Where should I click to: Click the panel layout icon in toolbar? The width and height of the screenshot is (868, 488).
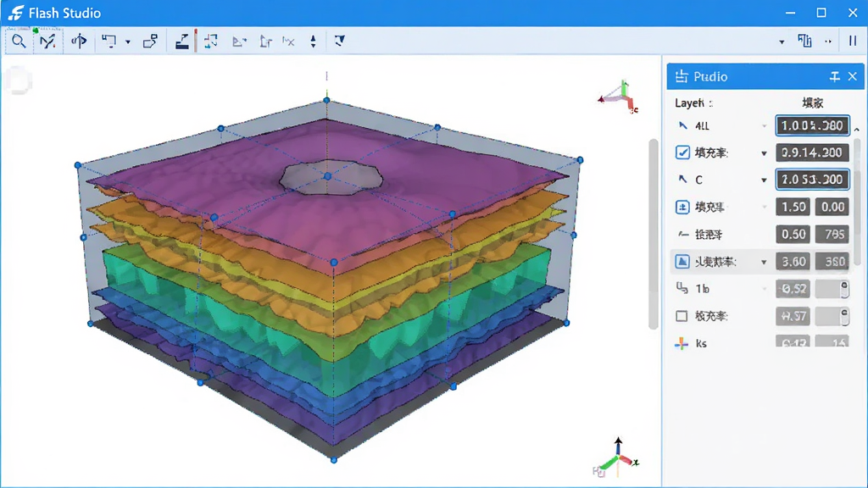pos(805,41)
